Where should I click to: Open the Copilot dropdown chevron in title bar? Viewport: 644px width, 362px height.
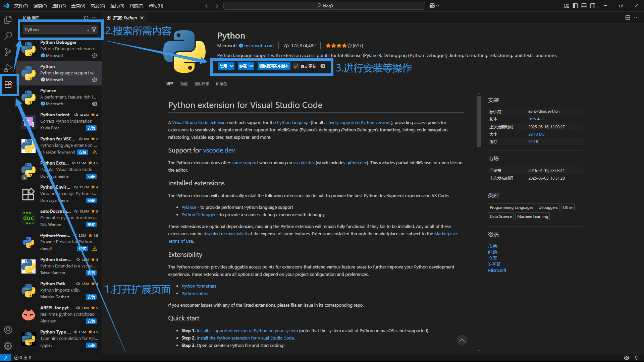tap(437, 6)
